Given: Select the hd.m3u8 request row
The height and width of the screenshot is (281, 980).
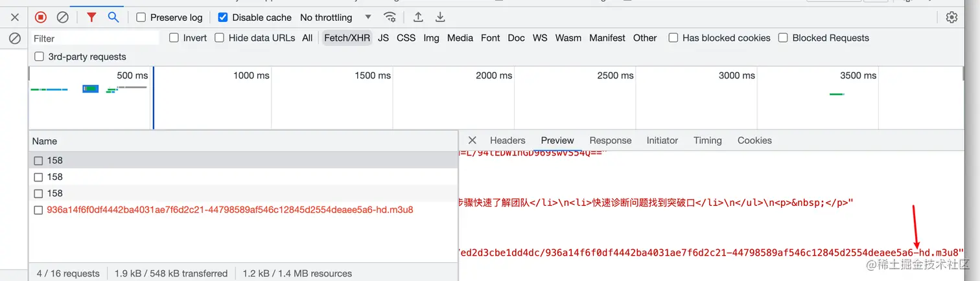Looking at the screenshot, I should coord(243,210).
